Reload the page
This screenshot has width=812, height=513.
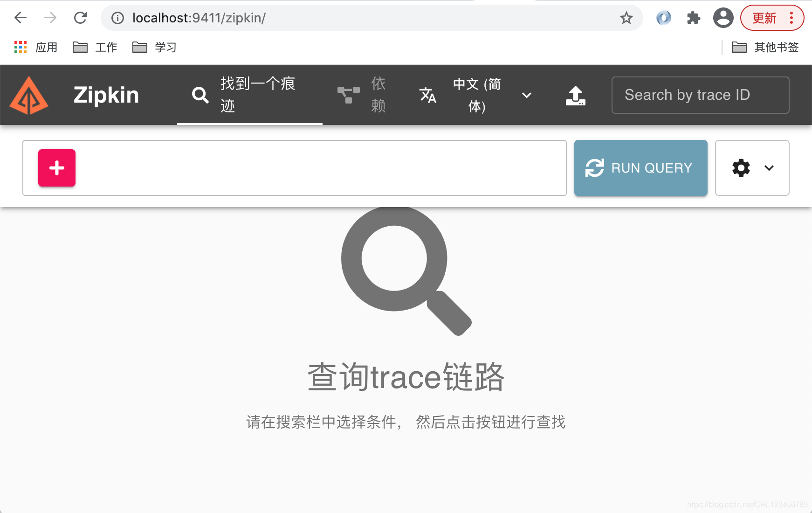click(80, 18)
